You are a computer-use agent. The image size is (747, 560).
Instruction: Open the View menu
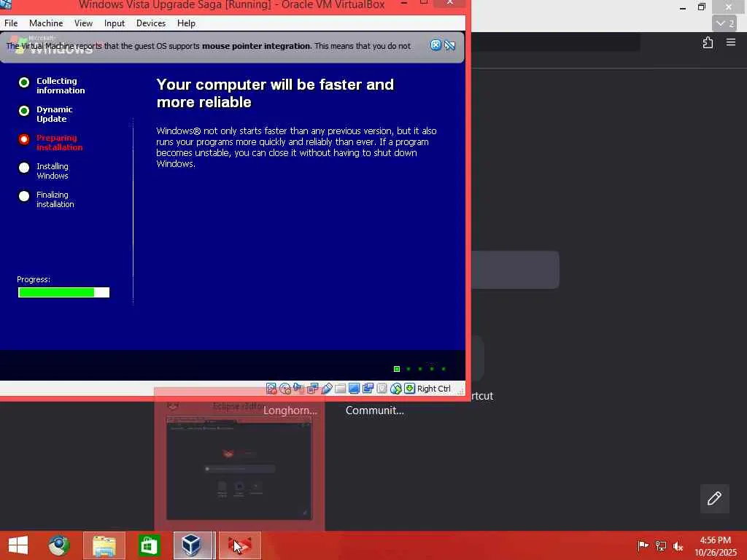(83, 23)
